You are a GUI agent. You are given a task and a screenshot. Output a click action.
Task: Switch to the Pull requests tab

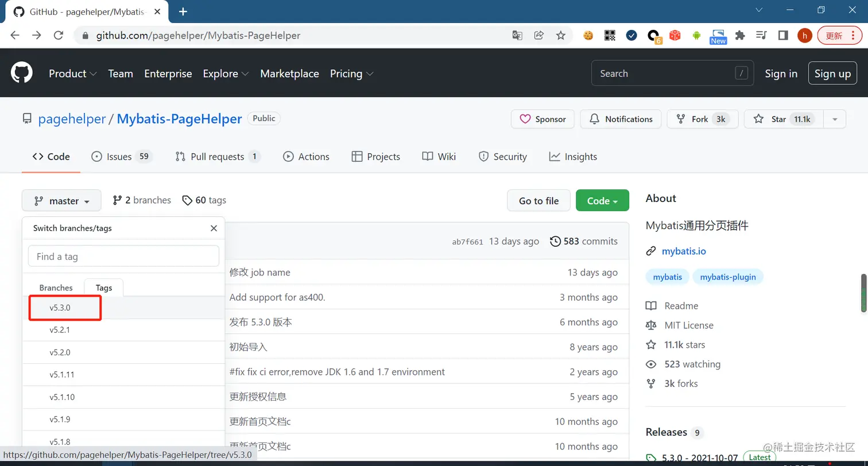pyautogui.click(x=218, y=157)
